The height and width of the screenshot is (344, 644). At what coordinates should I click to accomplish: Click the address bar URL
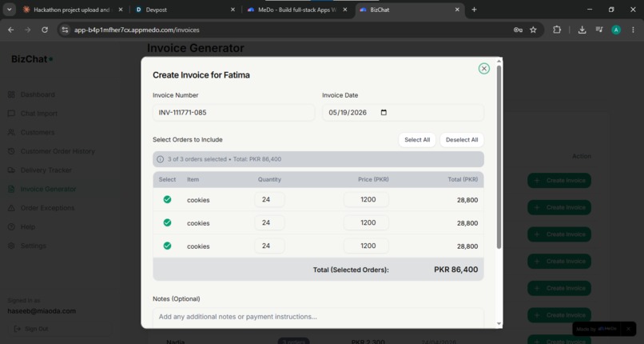pos(137,30)
